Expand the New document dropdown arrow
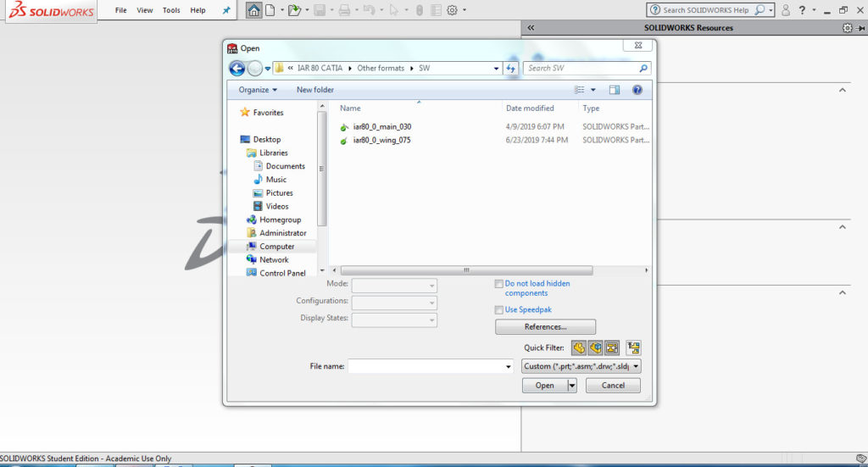The image size is (868, 467). [281, 10]
